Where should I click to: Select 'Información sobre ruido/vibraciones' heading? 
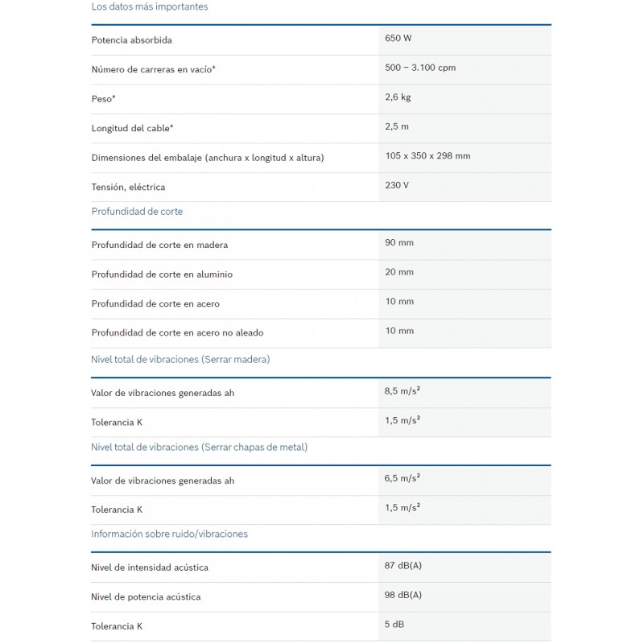(x=169, y=534)
